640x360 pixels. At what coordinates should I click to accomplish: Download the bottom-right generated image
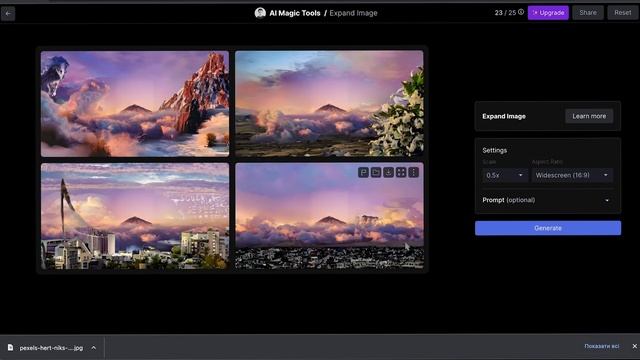(x=389, y=173)
